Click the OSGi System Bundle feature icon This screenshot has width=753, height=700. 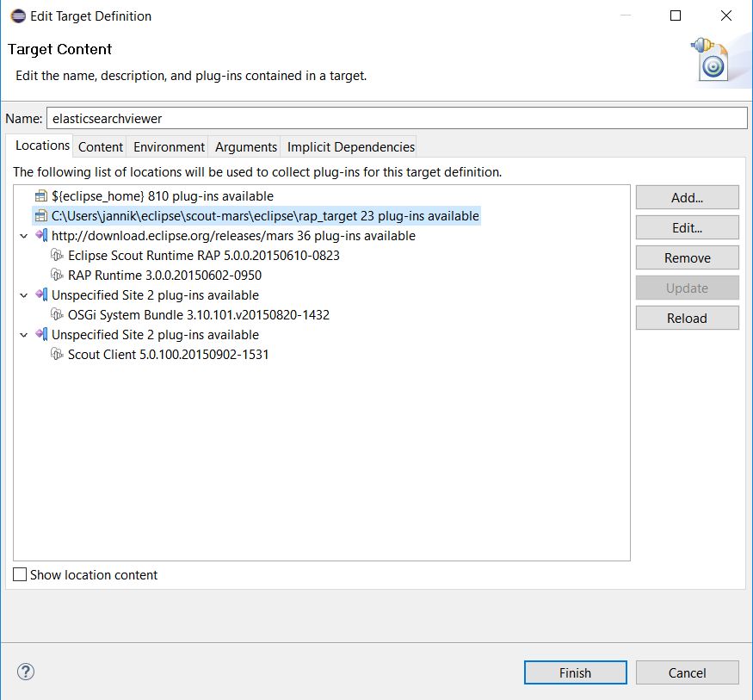pyautogui.click(x=57, y=314)
